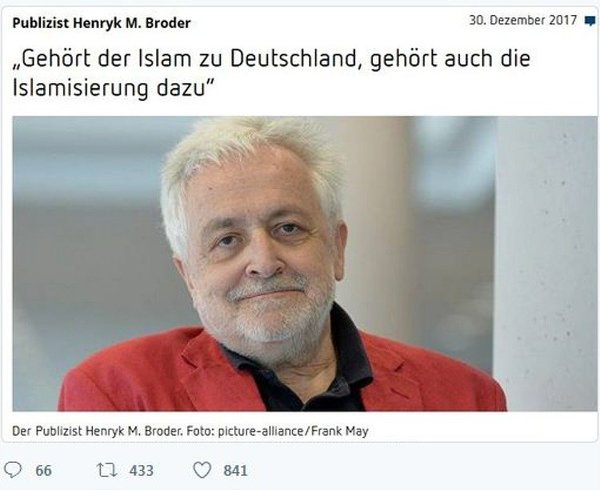Click the caption Der Publizist Henryk M. Broder
This screenshot has height=490, width=600.
98,431
